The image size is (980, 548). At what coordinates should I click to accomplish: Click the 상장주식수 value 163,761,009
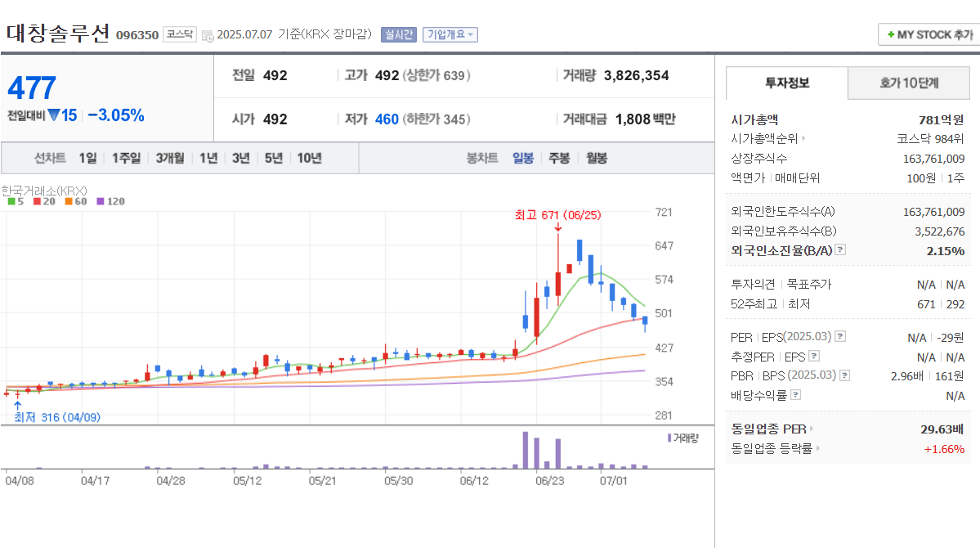(x=933, y=159)
